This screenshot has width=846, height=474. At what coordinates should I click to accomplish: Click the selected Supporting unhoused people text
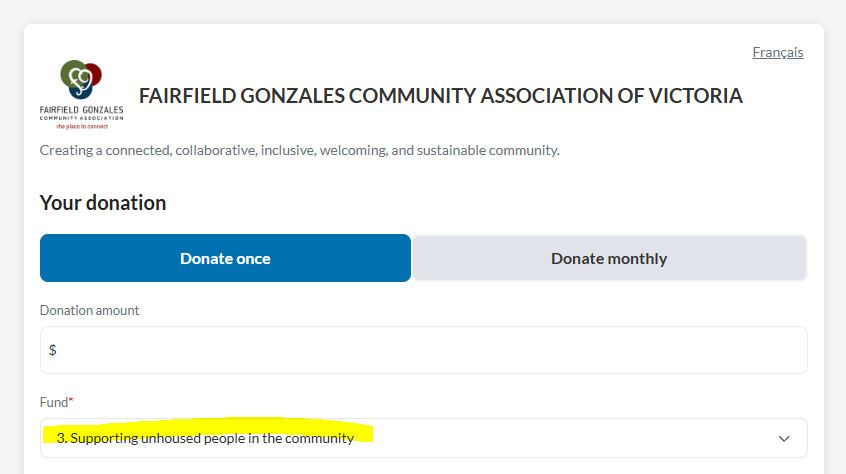click(x=205, y=438)
